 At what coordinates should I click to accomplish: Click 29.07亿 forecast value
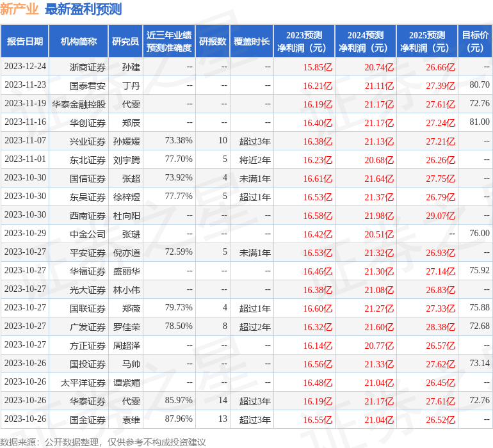point(440,216)
